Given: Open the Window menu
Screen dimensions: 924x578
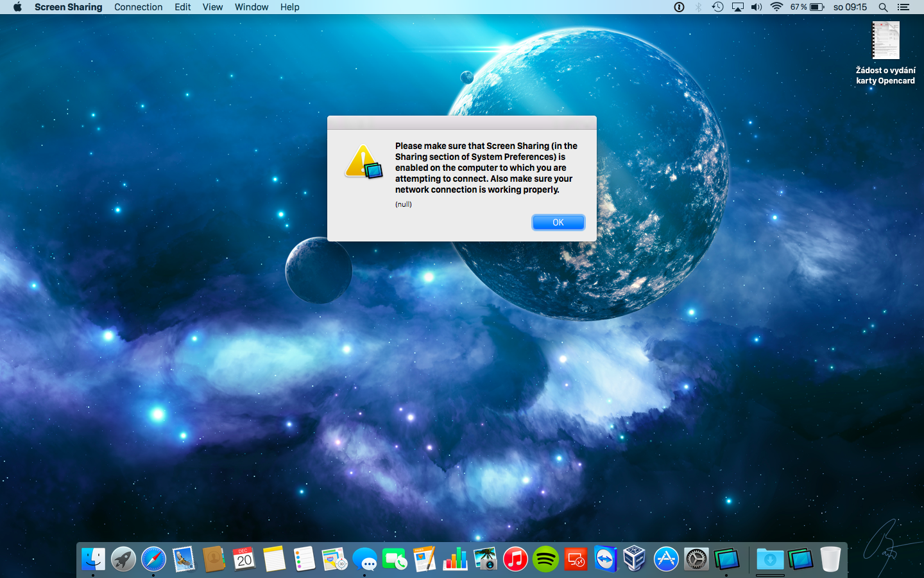Looking at the screenshot, I should [x=252, y=7].
